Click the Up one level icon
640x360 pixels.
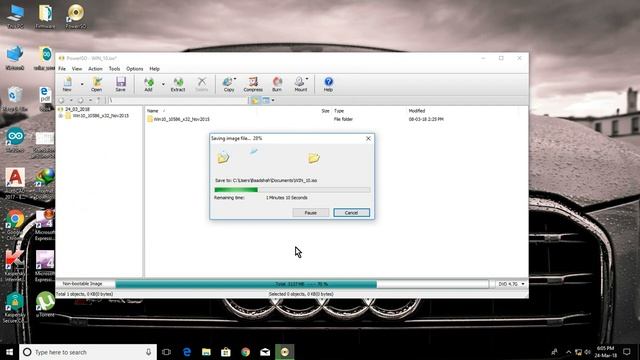point(99,100)
